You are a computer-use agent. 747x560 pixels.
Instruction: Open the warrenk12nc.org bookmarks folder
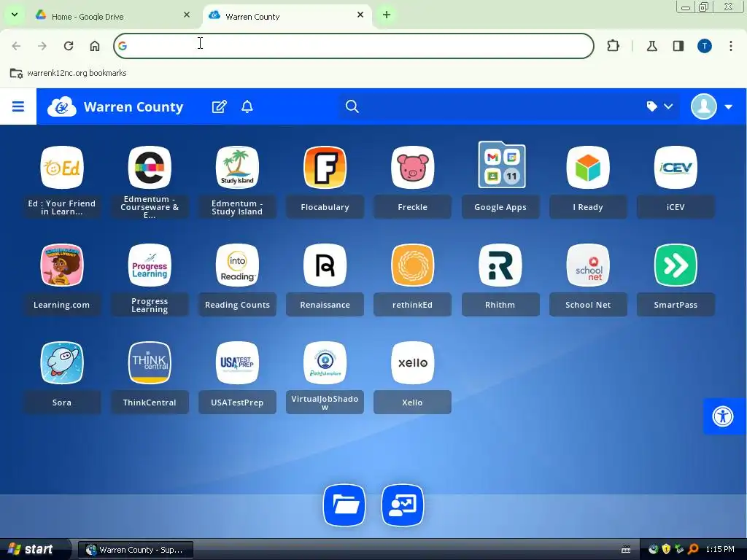tap(68, 73)
